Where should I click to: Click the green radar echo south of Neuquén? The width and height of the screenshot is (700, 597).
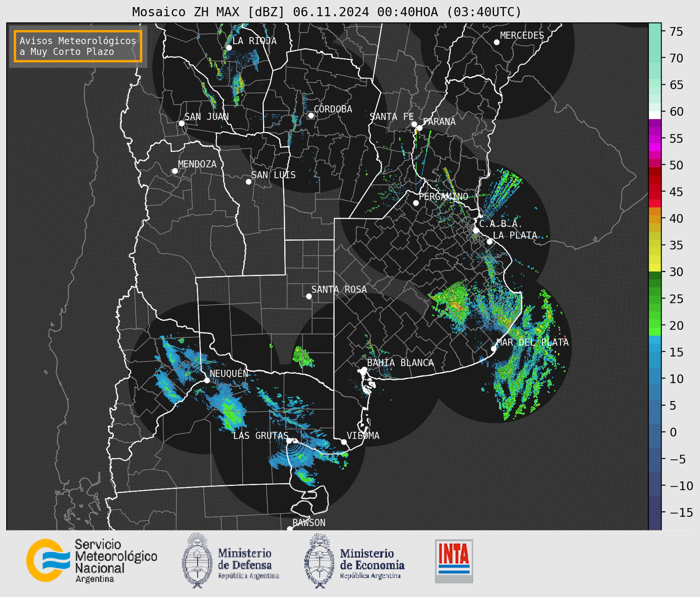229,412
